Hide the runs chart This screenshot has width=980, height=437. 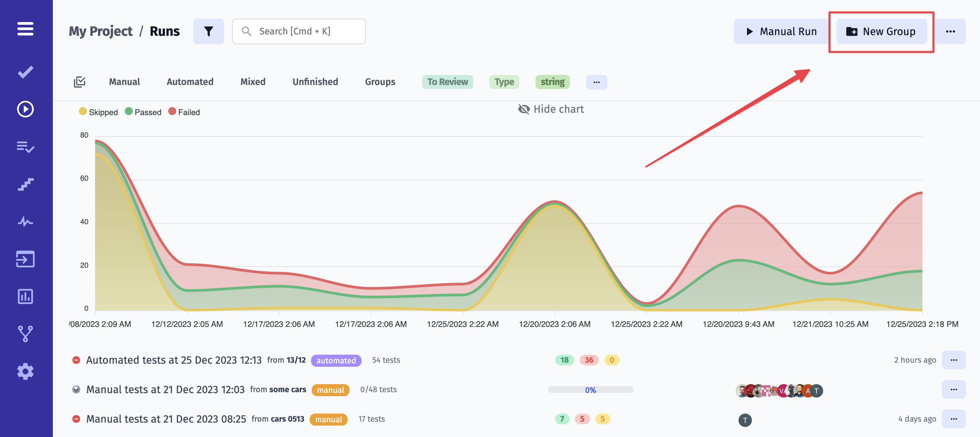click(551, 109)
